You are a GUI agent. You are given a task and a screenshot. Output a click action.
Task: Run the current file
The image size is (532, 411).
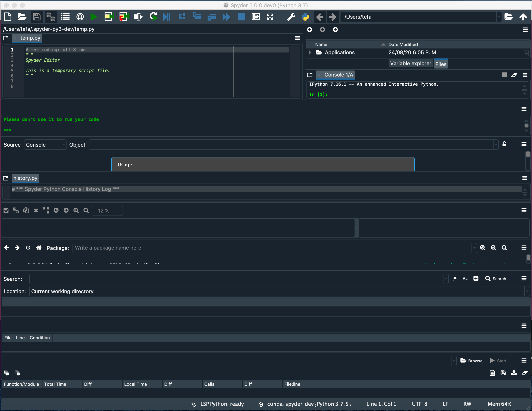[94, 17]
